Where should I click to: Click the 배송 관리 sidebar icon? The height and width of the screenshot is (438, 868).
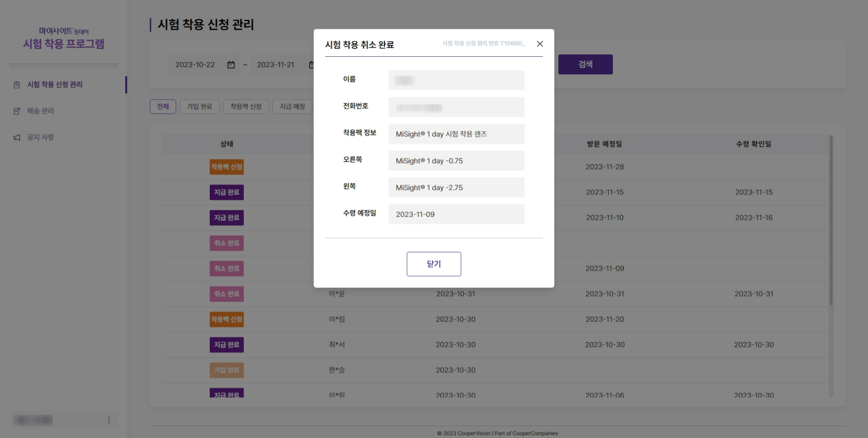17,111
